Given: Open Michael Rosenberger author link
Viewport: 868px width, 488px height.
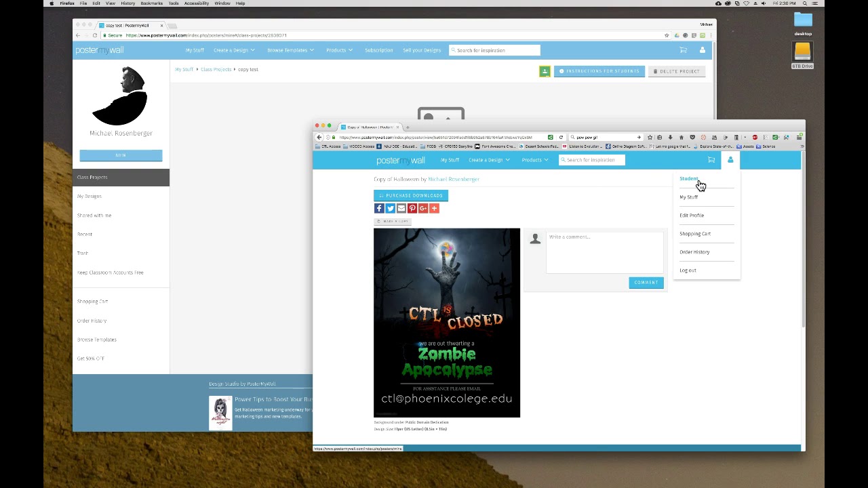Looking at the screenshot, I should (454, 179).
